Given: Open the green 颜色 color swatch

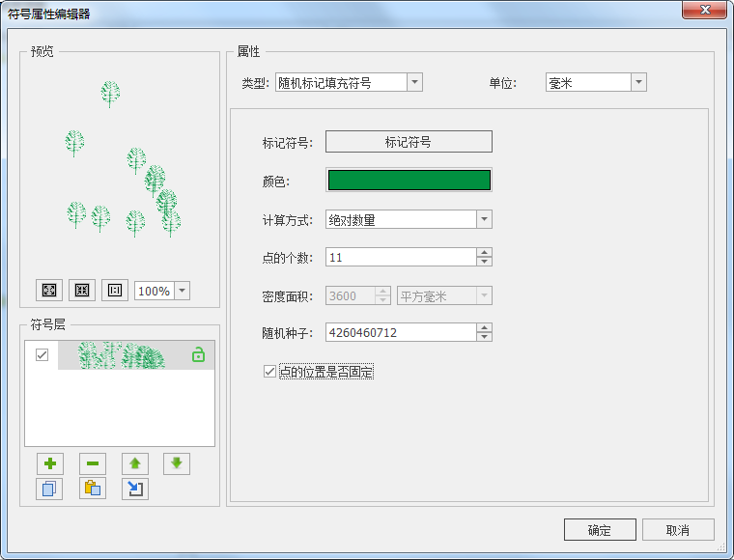Looking at the screenshot, I should pyautogui.click(x=409, y=181).
